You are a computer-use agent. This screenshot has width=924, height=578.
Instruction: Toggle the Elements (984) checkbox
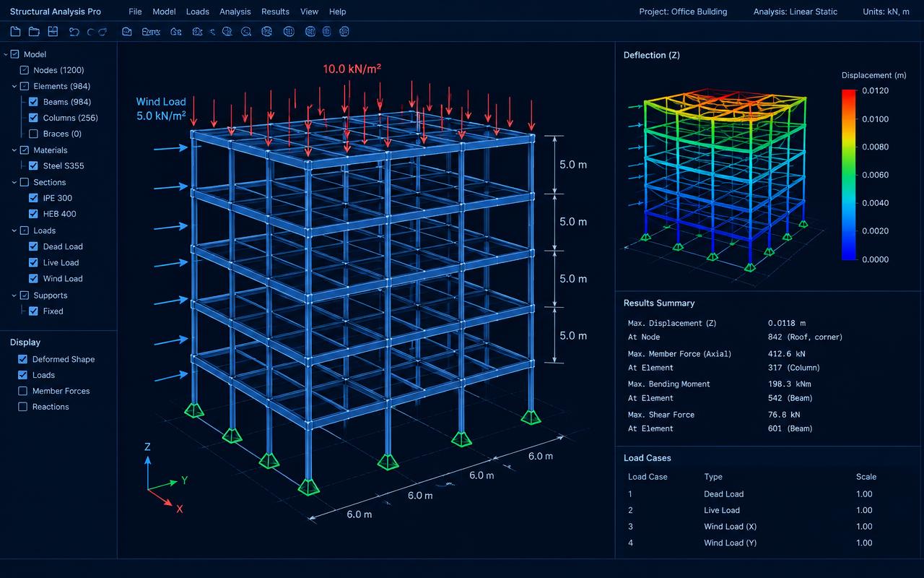click(24, 86)
